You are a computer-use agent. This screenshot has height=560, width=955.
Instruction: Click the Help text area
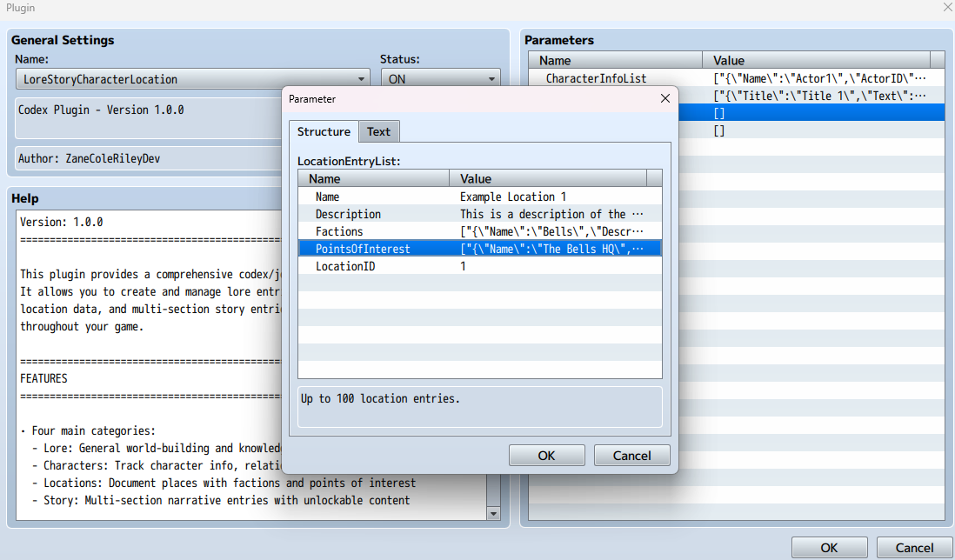coord(251,365)
